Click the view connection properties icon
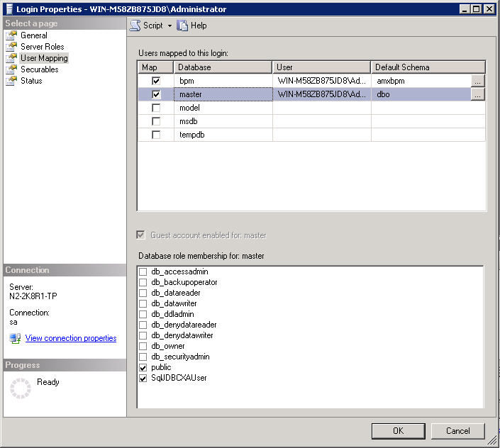 15,339
